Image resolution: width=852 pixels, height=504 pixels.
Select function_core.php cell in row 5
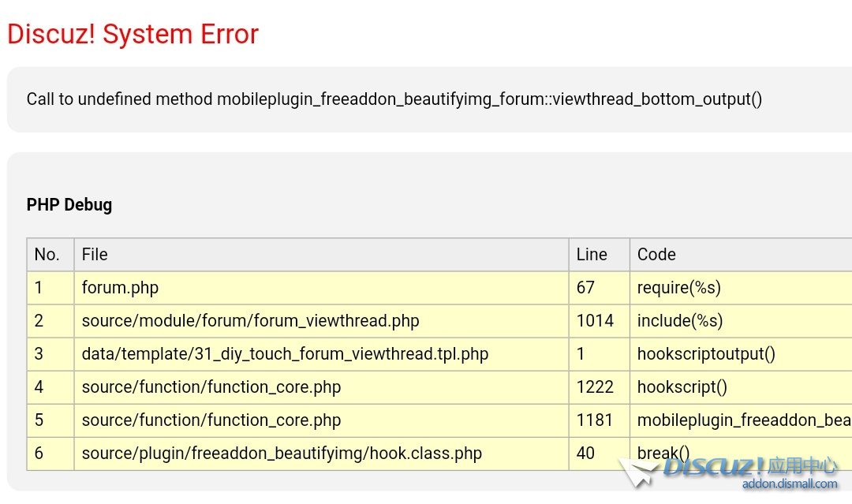coord(321,420)
